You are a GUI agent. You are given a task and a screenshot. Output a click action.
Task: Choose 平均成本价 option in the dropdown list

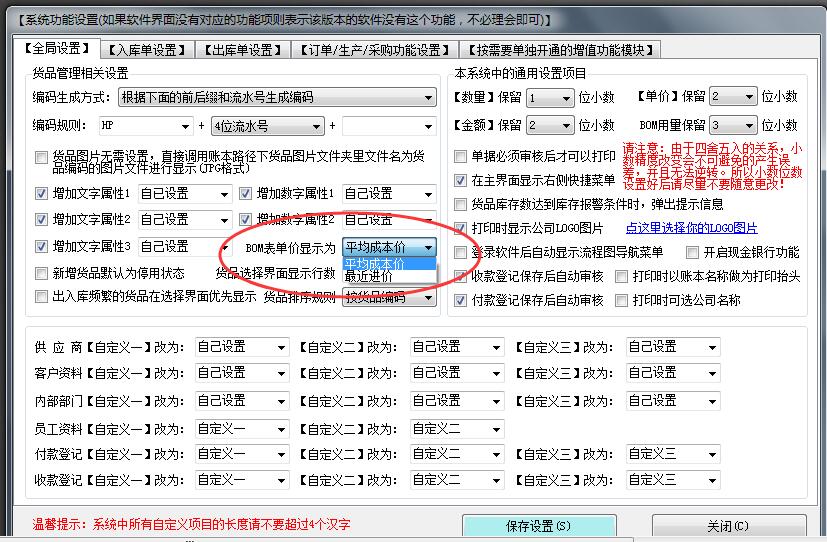pyautogui.click(x=375, y=264)
